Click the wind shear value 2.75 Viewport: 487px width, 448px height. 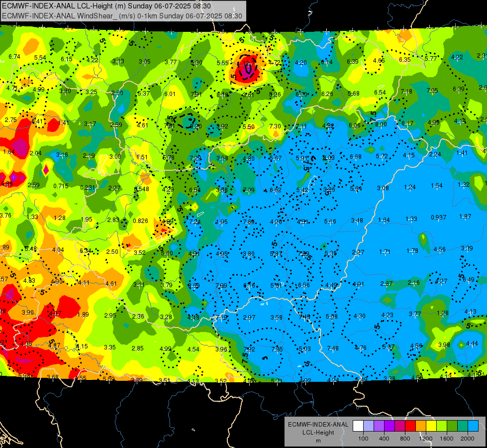coord(11,119)
